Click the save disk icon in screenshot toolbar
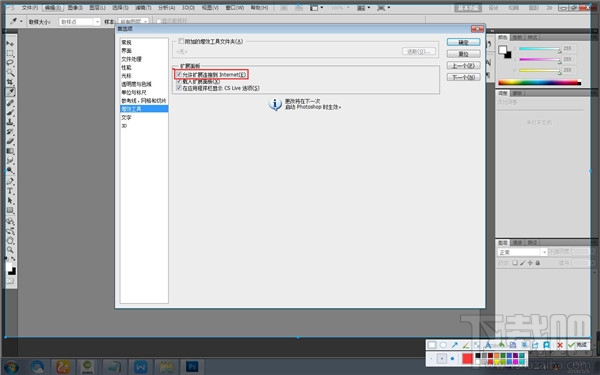600x375 pixels. [513, 345]
